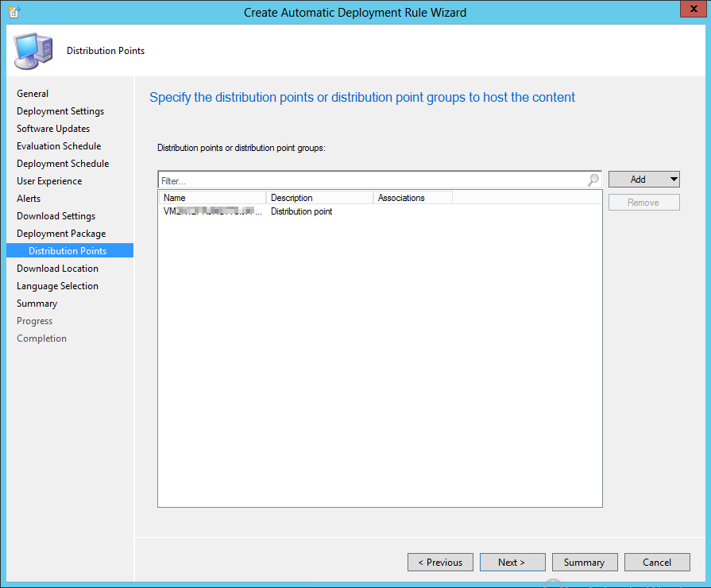Open the Download Location page

pos(57,269)
